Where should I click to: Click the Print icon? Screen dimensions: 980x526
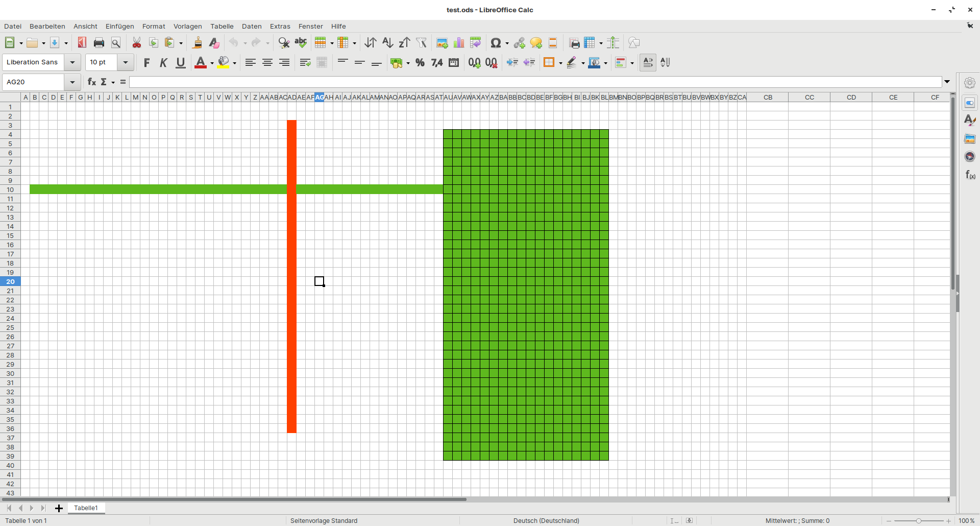tap(99, 43)
